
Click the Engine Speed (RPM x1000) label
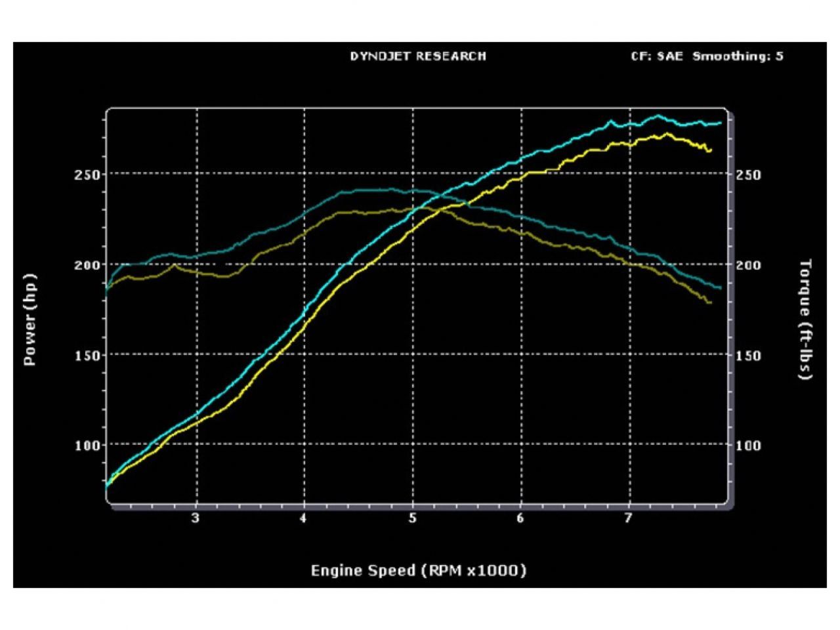[419, 570]
